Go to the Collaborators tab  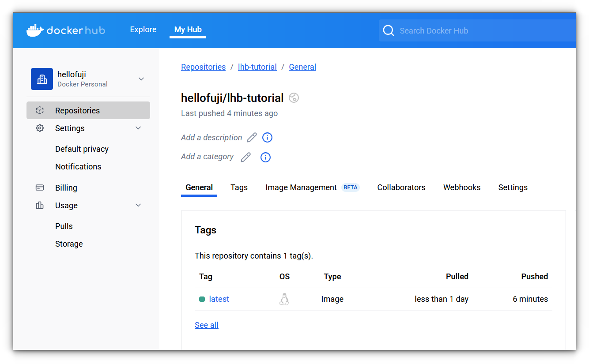pos(401,188)
